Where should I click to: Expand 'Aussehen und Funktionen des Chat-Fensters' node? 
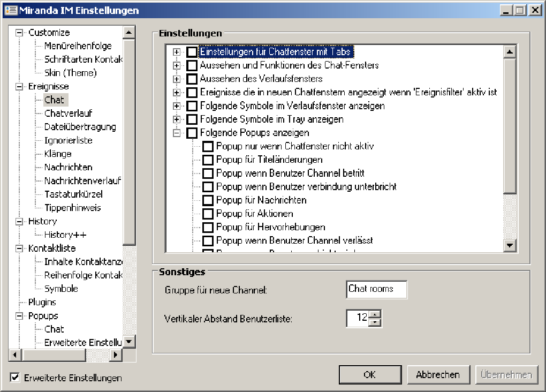point(177,65)
